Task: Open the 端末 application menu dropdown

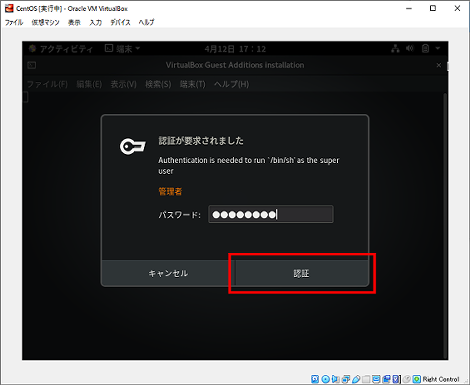Action: pos(122,49)
